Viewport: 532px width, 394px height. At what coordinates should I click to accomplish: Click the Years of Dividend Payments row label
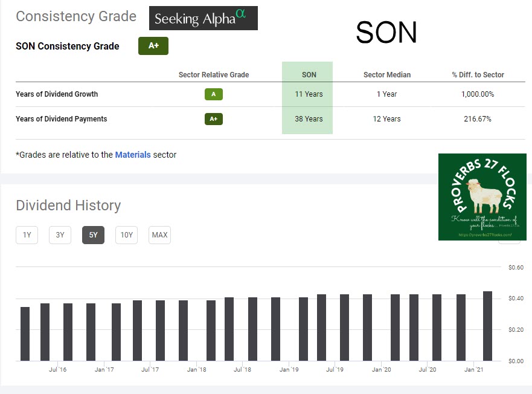(61, 119)
